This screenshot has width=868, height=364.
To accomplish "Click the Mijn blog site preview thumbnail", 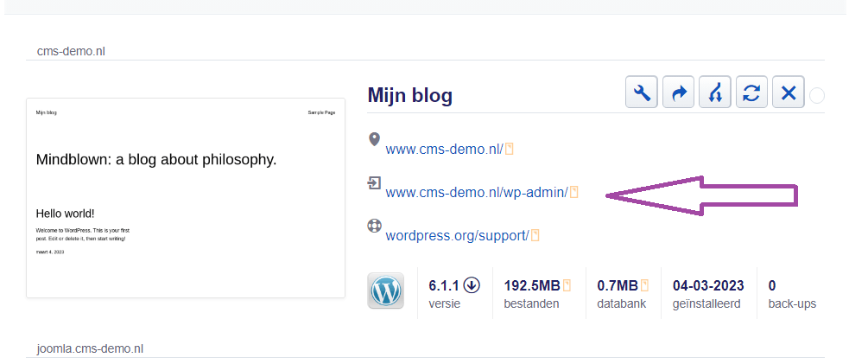I will 186,198.
